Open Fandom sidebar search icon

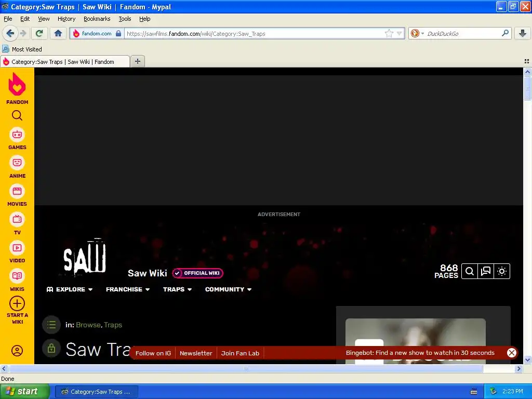pos(17,116)
